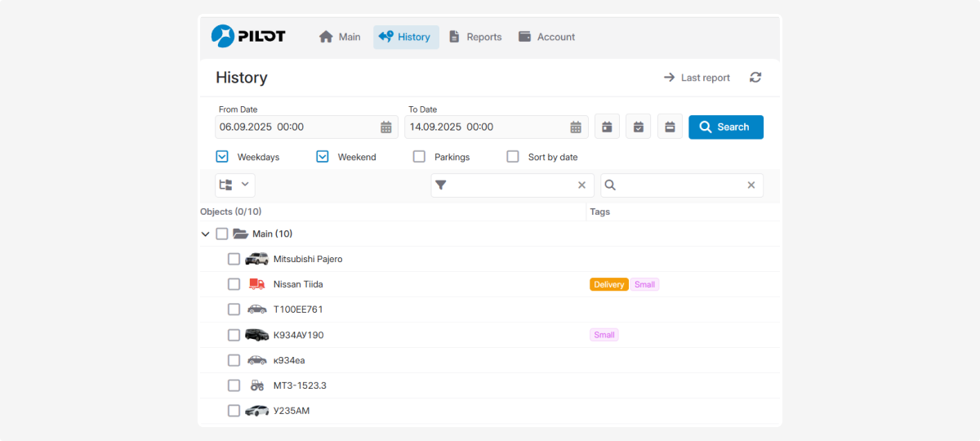The image size is (980, 441).
Task: Switch to the Reports tab
Action: pos(475,37)
